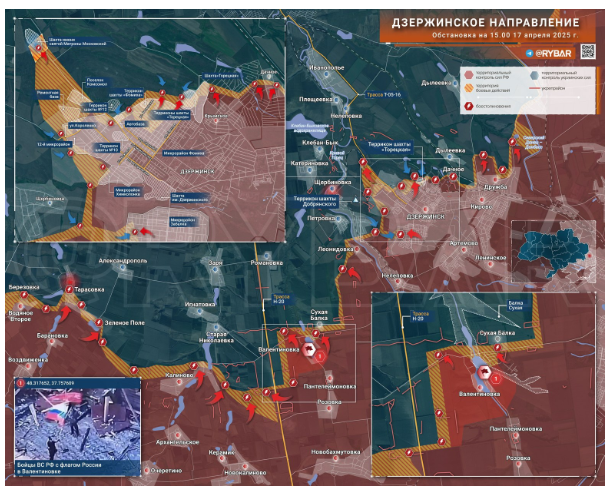Click the settlement dot at Александрополь

click(123, 267)
